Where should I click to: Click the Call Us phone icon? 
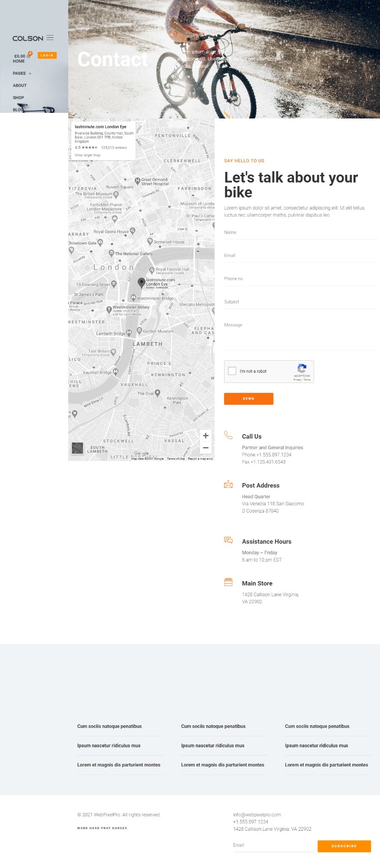point(228,435)
